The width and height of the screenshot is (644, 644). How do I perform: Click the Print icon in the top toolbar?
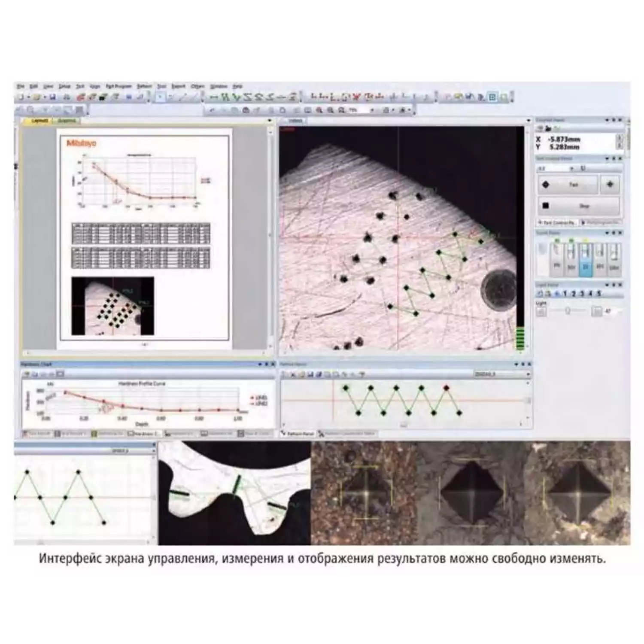67,97
